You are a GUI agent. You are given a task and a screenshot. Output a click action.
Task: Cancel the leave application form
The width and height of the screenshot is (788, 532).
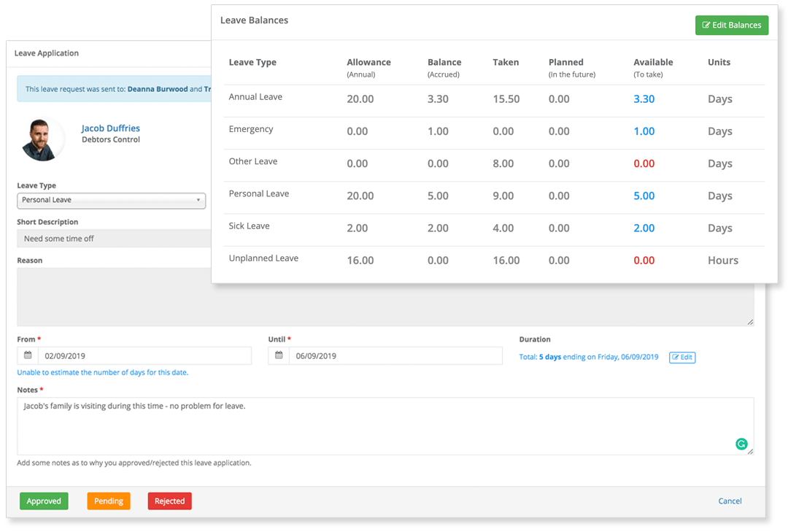[x=730, y=501]
